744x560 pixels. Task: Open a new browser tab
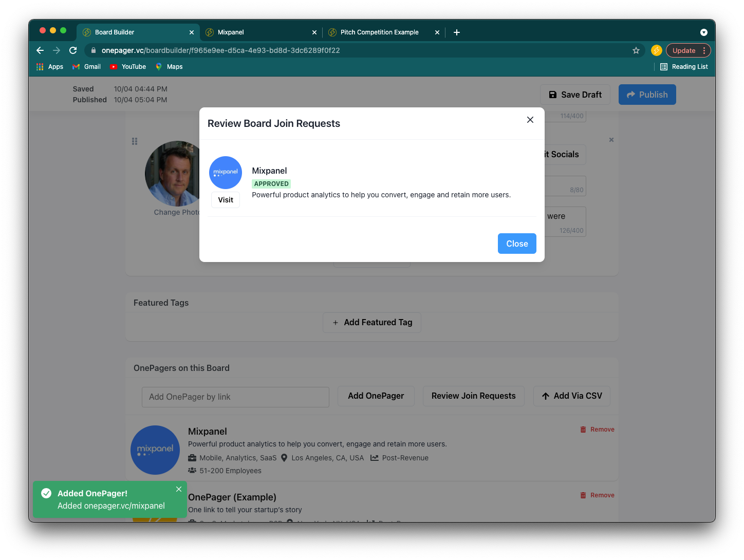(457, 32)
